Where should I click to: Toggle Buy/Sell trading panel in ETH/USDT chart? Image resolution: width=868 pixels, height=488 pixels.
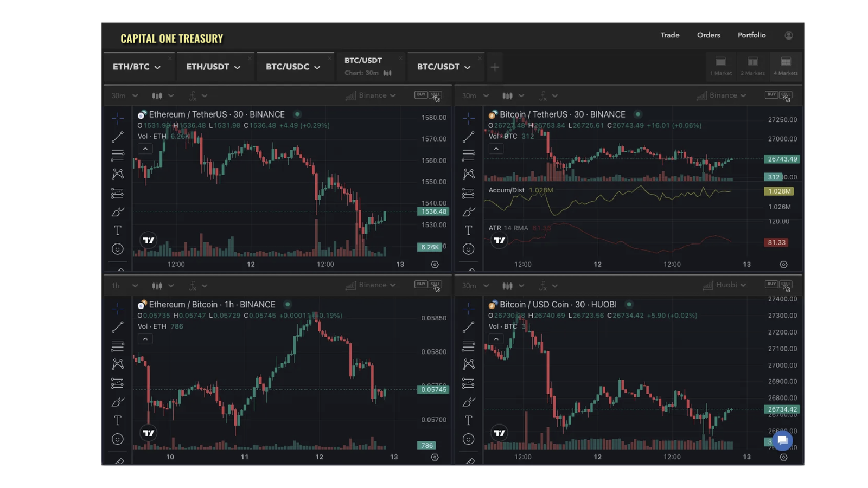[429, 96]
